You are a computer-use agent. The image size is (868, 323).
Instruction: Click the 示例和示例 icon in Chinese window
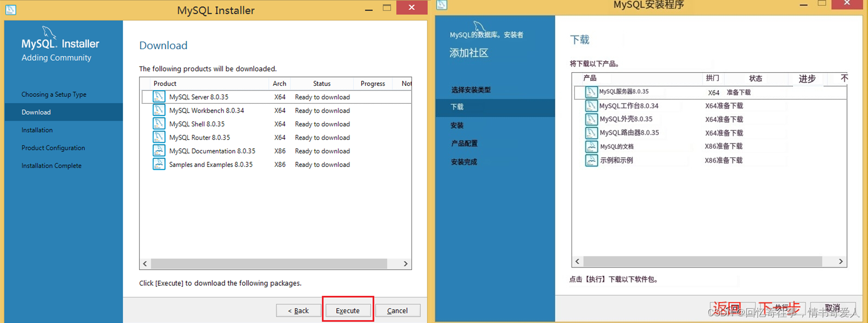point(591,160)
